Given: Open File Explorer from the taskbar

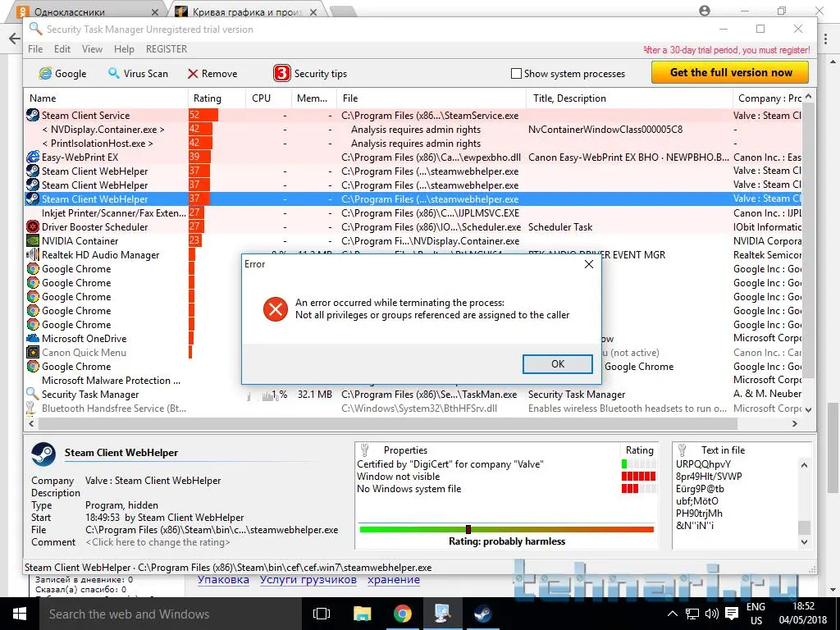Looking at the screenshot, I should (x=362, y=614).
